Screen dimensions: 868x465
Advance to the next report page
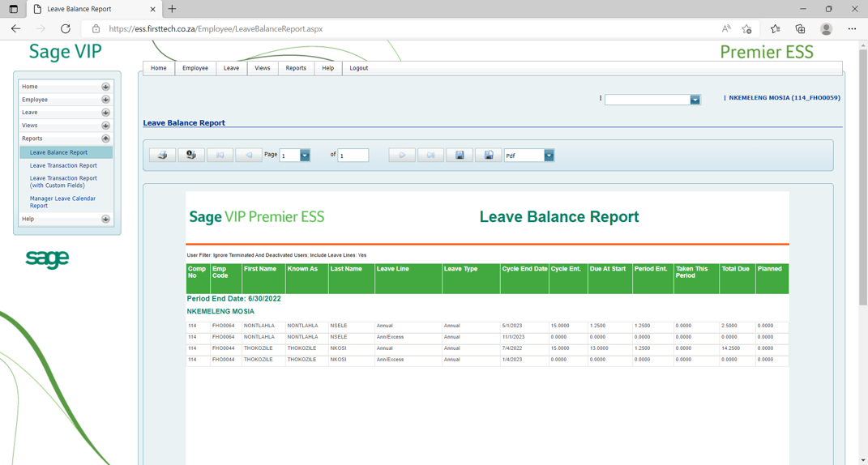[x=401, y=156]
